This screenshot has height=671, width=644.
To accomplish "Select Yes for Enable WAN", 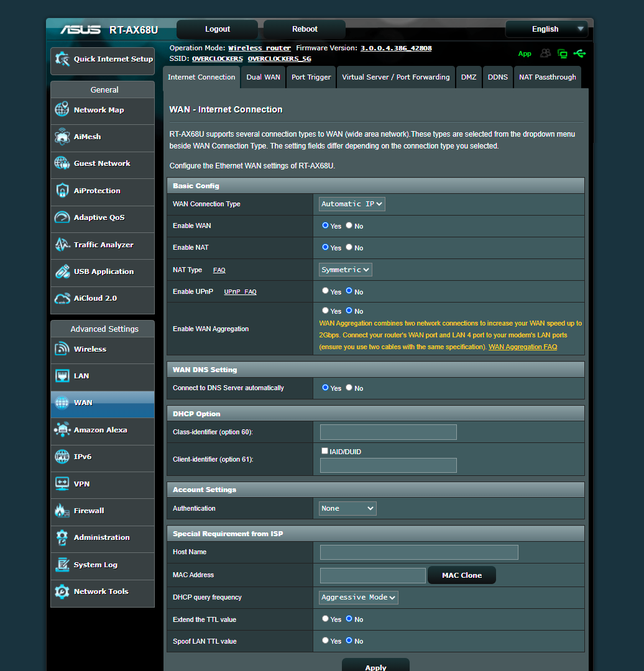I will point(326,226).
